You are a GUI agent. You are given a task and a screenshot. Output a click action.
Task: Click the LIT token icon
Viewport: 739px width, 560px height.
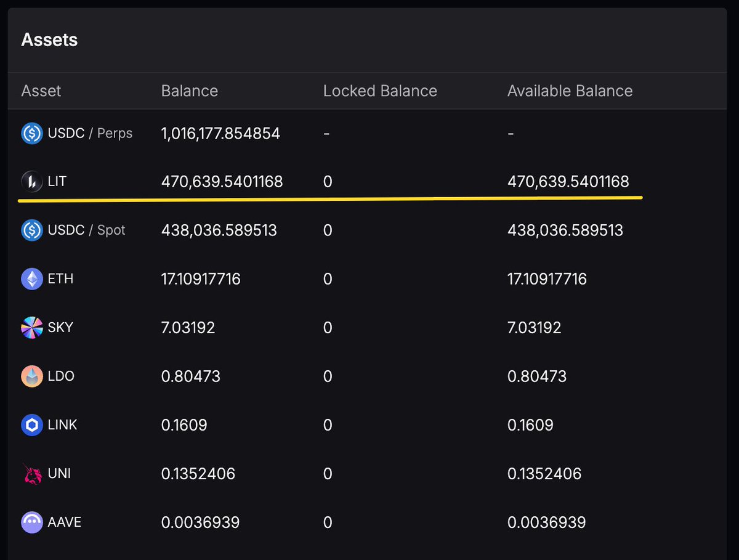(x=32, y=182)
